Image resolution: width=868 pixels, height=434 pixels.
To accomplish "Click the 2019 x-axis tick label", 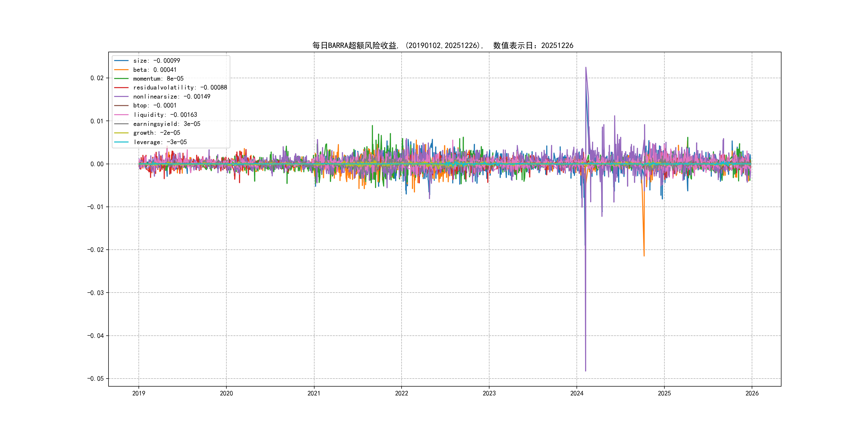I will (x=139, y=393).
